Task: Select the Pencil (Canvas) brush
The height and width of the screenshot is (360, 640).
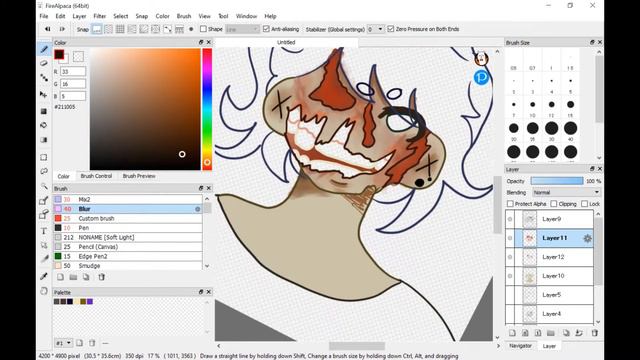Action: tap(128, 247)
